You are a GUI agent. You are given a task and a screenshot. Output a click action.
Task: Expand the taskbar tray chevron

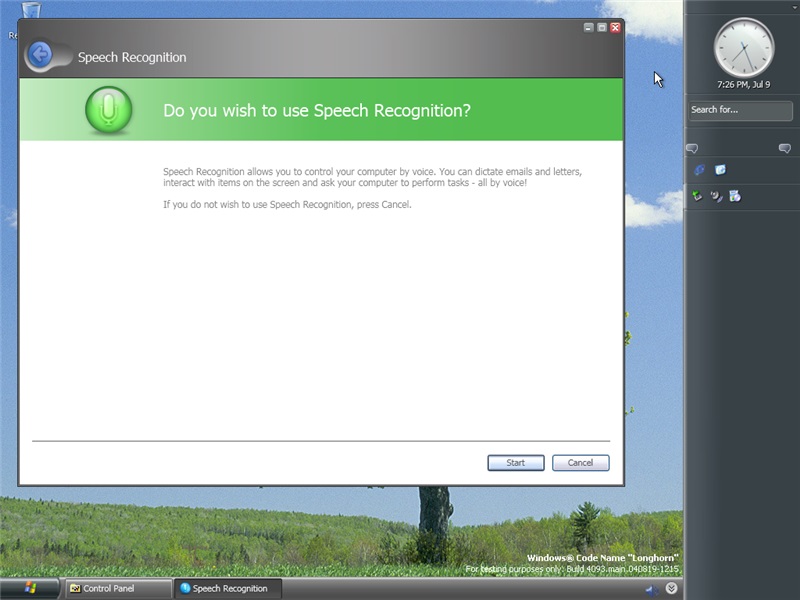click(x=671, y=588)
